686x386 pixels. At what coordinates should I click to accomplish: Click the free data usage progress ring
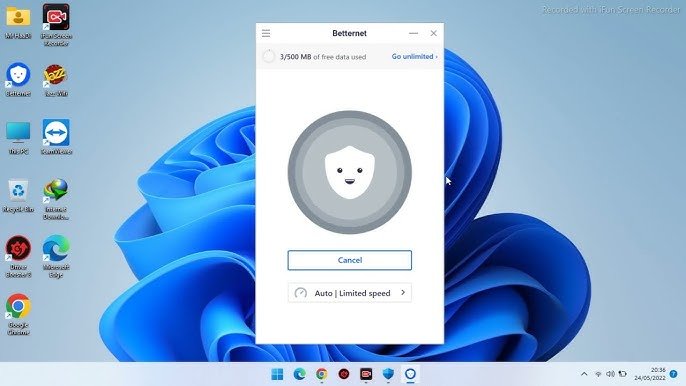point(269,56)
